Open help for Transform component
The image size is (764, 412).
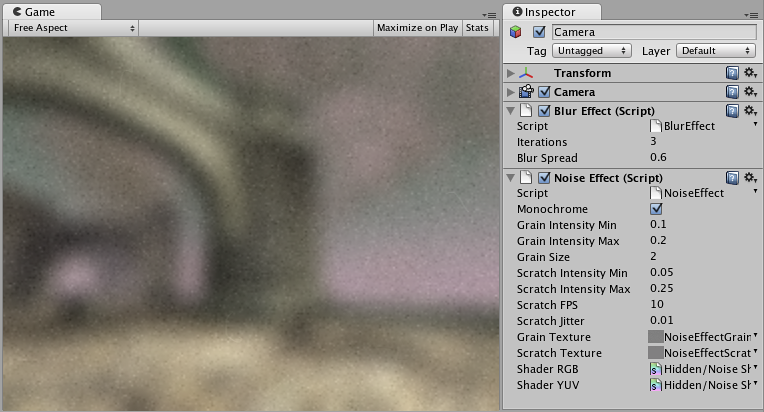click(732, 73)
